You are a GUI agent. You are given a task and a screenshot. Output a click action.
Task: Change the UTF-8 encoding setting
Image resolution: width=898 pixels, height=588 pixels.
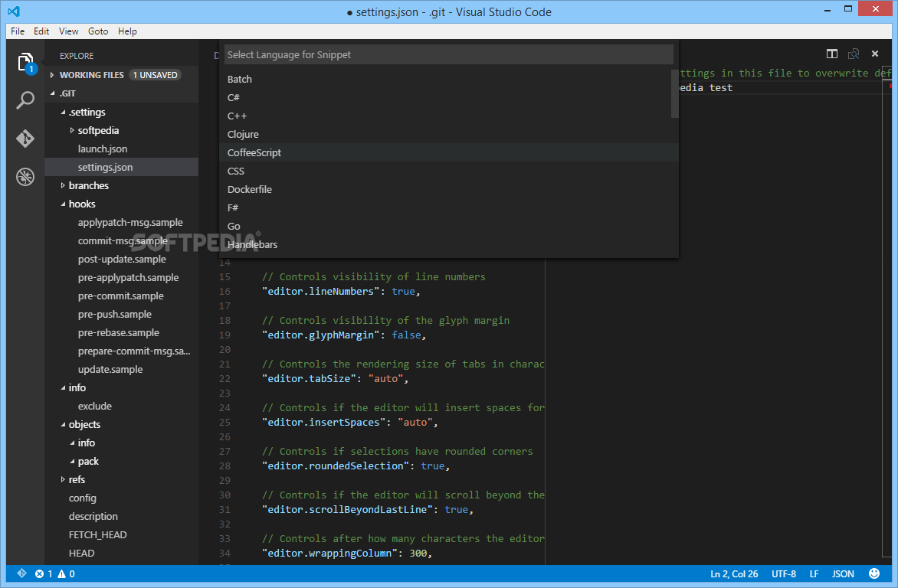click(x=784, y=573)
